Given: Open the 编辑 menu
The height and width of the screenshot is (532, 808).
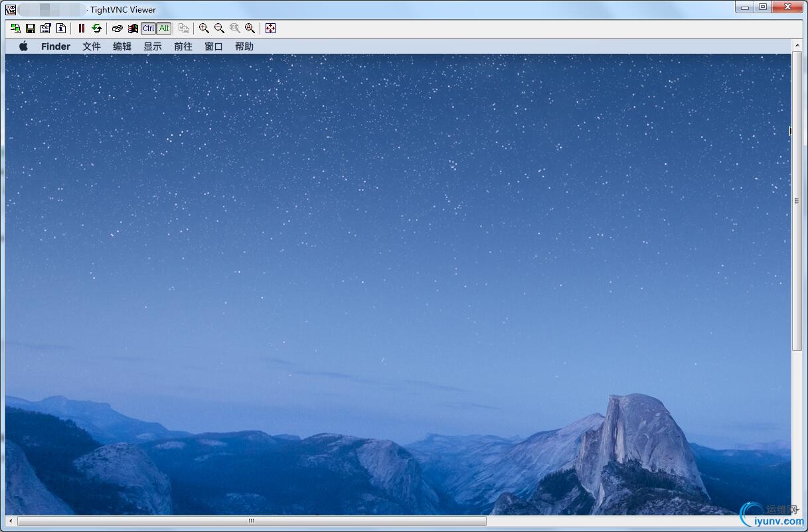Looking at the screenshot, I should coord(122,46).
